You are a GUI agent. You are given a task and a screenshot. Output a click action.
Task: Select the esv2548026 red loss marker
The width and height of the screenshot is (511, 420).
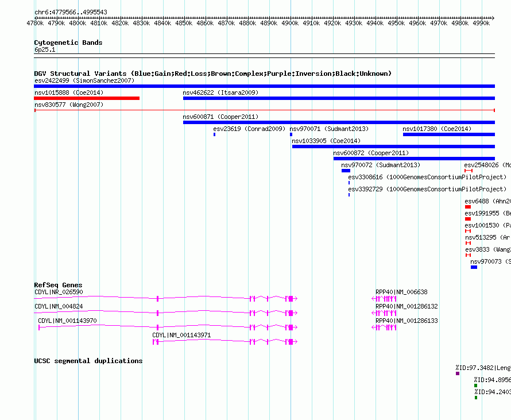tap(469, 171)
